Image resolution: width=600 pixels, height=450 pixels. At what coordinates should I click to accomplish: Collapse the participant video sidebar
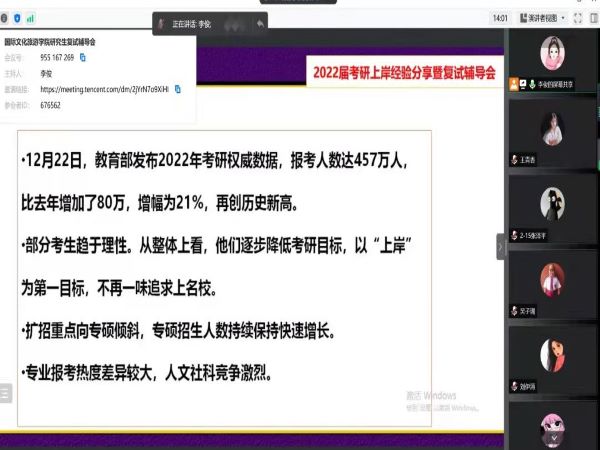[x=501, y=246]
